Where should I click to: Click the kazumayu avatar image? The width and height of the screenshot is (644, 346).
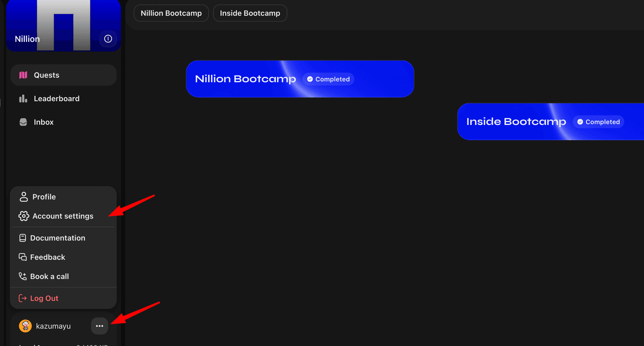click(x=25, y=326)
